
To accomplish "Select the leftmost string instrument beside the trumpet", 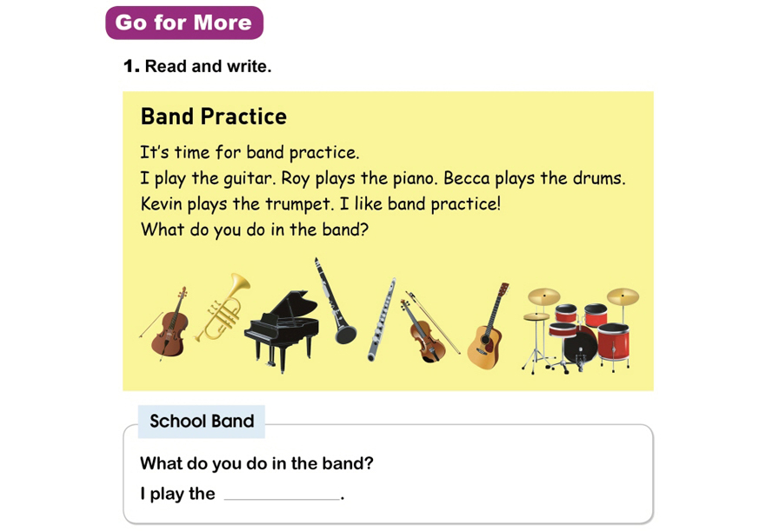I will (x=168, y=323).
